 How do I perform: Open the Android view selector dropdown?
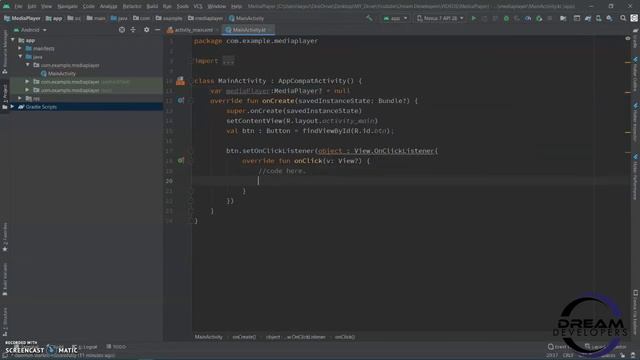[30, 30]
